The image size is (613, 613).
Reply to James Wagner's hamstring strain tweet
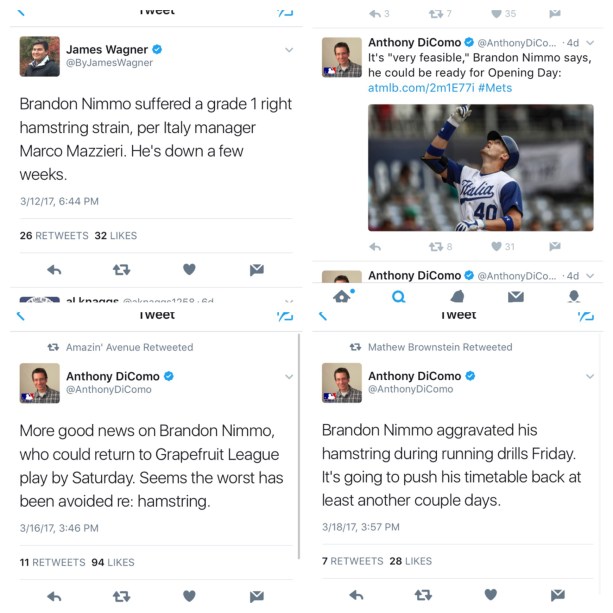click(54, 270)
